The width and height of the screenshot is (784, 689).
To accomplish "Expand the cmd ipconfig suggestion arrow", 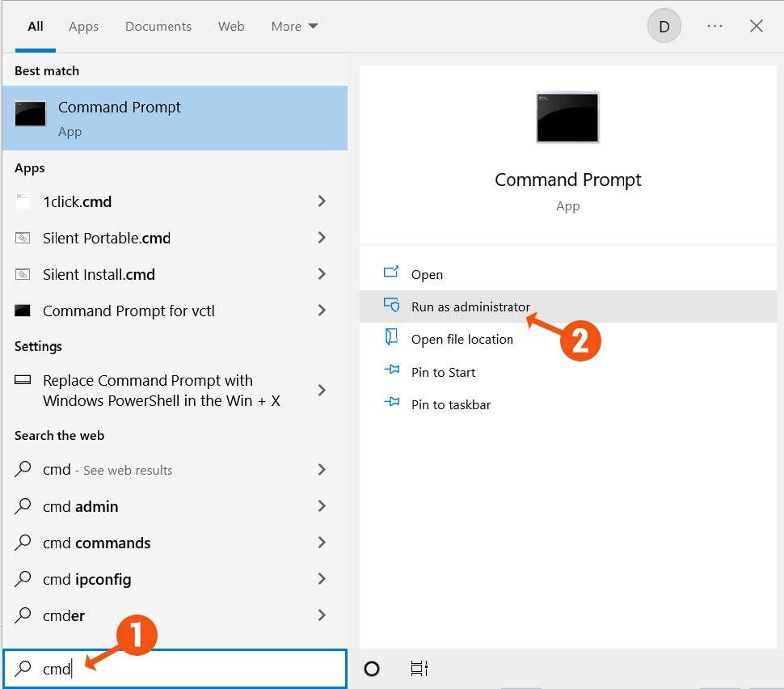I will (322, 579).
